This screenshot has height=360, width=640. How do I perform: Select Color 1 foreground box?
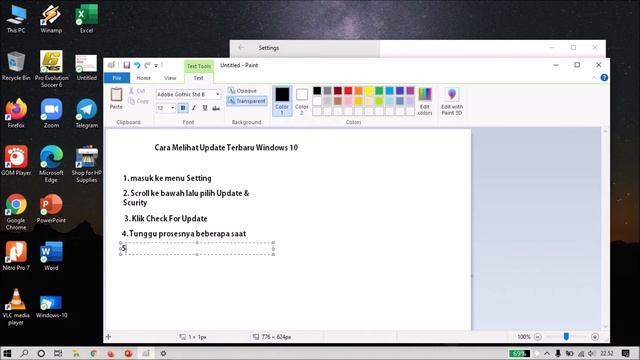[282, 101]
